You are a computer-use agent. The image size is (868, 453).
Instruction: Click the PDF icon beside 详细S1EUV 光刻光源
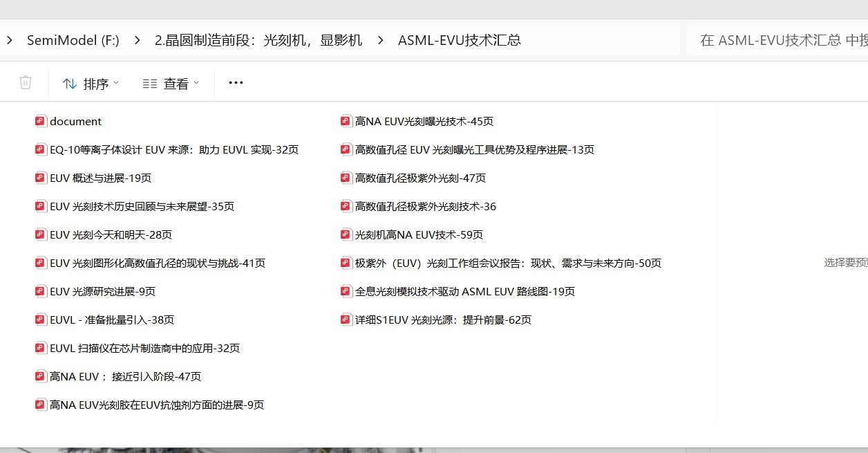pyautogui.click(x=346, y=320)
